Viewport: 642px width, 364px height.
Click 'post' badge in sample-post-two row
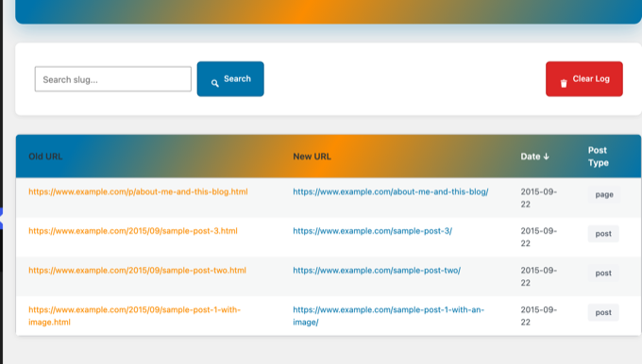[x=603, y=273]
